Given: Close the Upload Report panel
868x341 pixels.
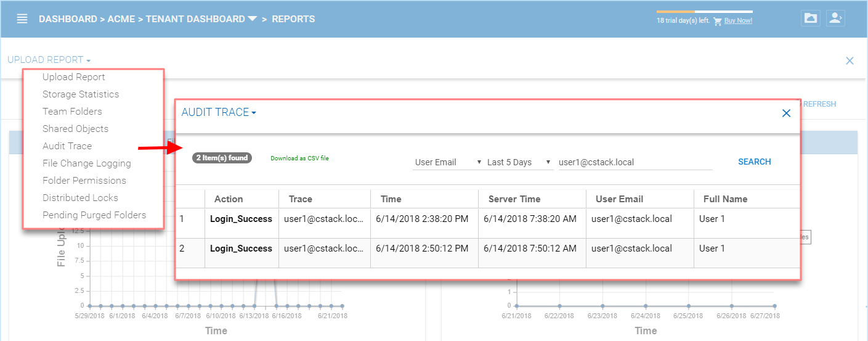Looking at the screenshot, I should (x=850, y=60).
